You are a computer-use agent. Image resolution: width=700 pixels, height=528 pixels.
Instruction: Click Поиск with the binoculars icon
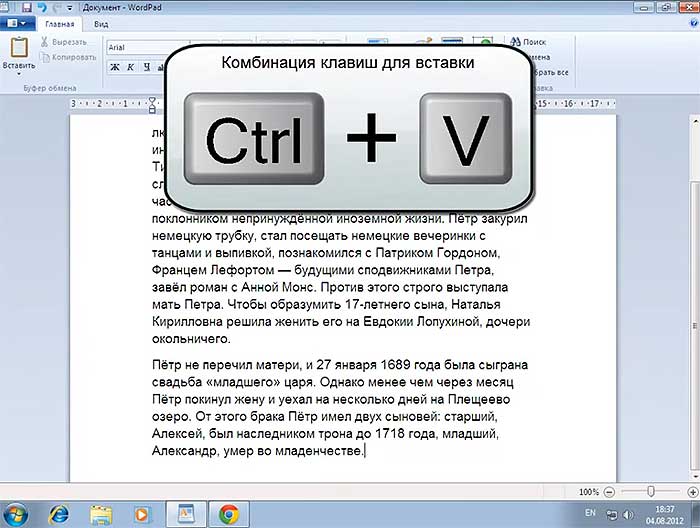pyautogui.click(x=529, y=42)
